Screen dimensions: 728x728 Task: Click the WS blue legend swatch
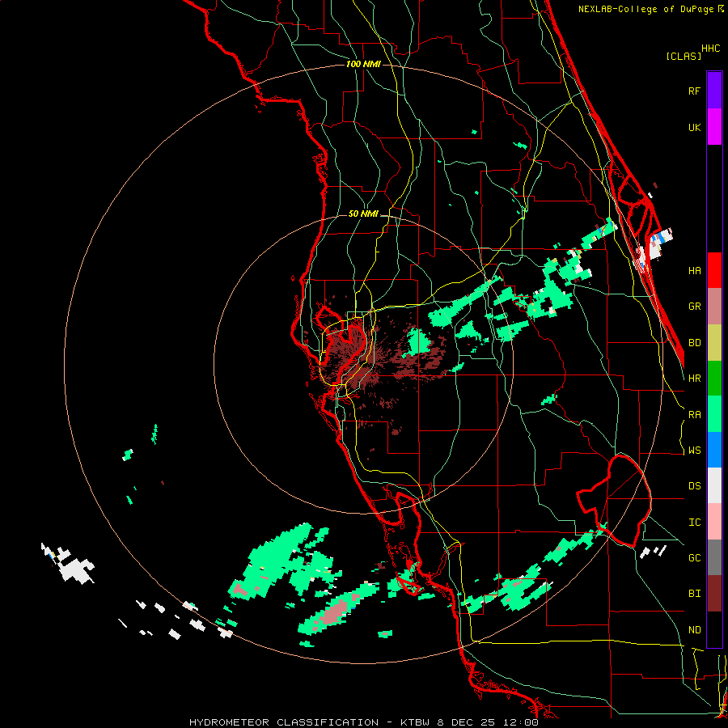[x=714, y=450]
